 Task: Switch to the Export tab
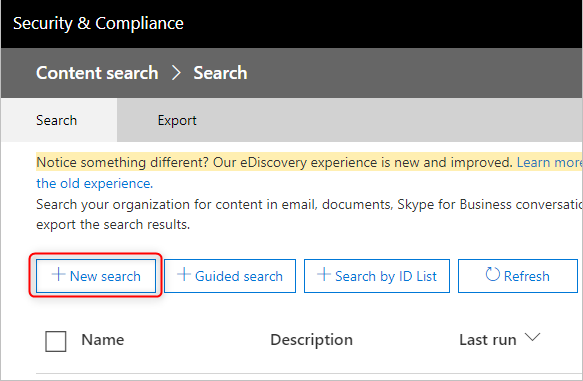pos(177,120)
